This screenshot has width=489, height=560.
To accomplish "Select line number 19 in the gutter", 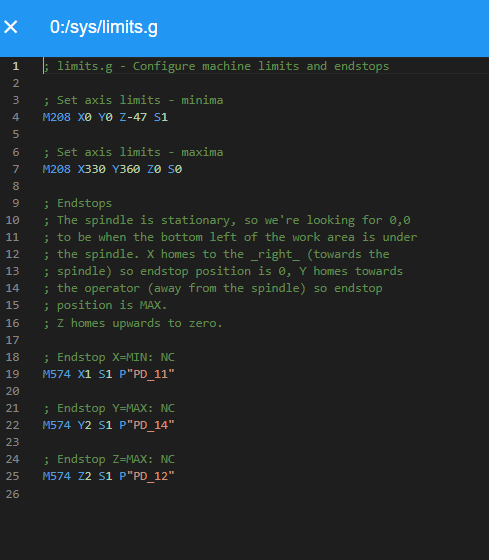I will [13, 374].
